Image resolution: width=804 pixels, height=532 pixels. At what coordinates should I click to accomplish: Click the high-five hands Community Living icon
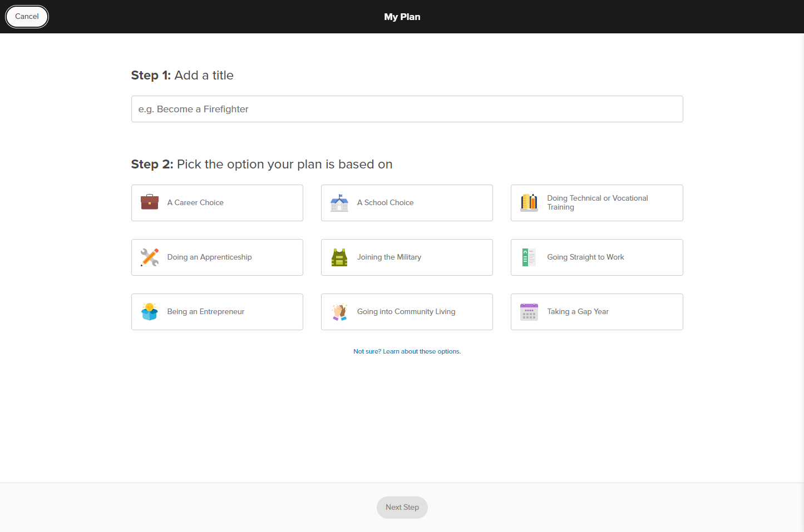point(339,312)
